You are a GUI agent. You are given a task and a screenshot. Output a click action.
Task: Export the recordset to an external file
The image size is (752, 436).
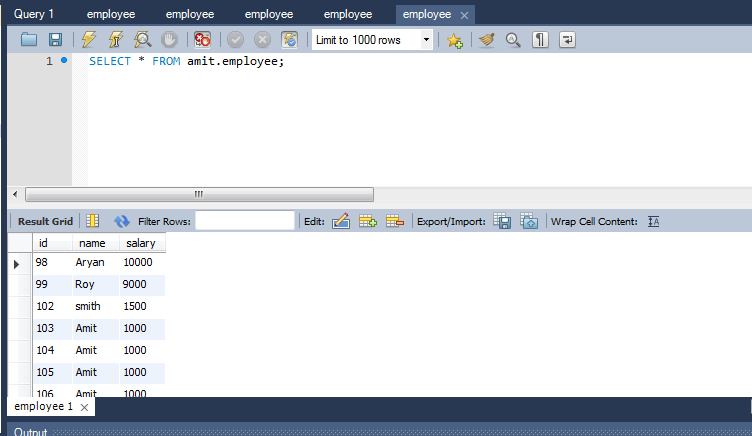[503, 221]
